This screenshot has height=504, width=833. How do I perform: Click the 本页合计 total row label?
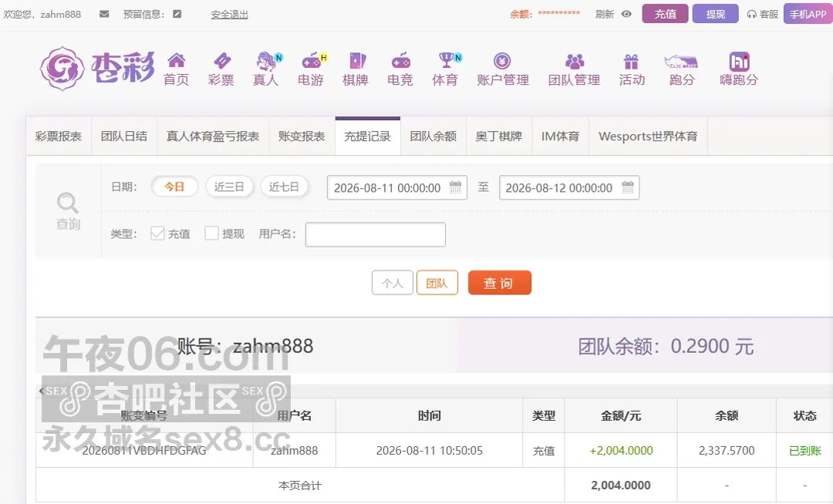tap(300, 485)
